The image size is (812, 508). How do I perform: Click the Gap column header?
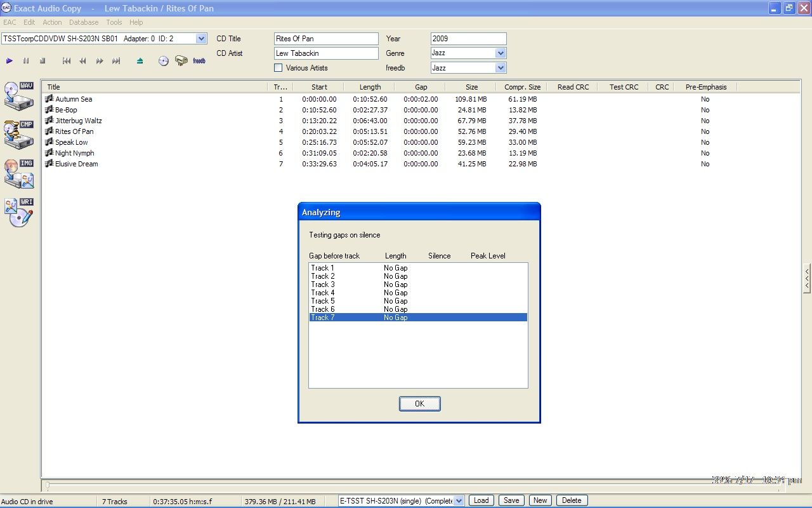[x=421, y=87]
